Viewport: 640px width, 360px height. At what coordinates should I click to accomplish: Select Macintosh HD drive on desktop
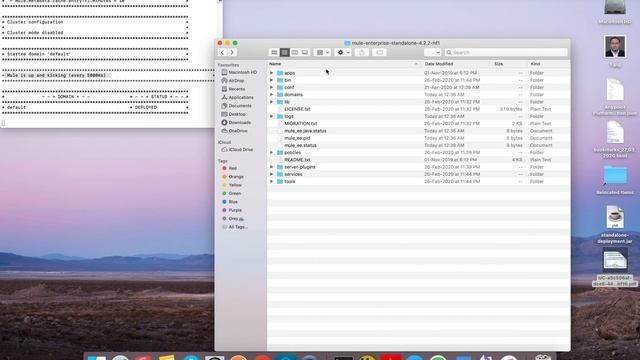(615, 12)
